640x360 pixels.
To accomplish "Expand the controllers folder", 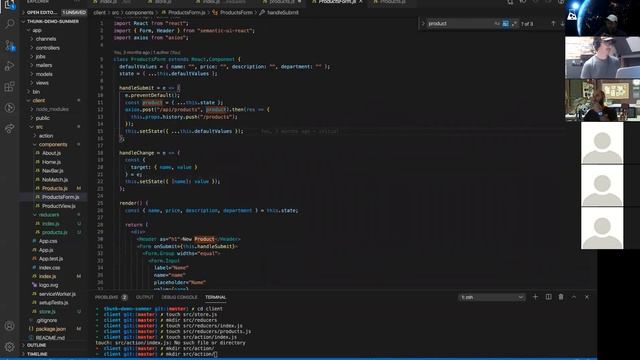I will (47, 48).
